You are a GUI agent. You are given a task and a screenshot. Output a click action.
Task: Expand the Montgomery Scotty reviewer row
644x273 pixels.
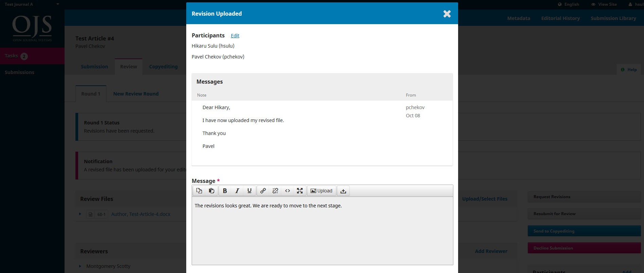(80, 266)
